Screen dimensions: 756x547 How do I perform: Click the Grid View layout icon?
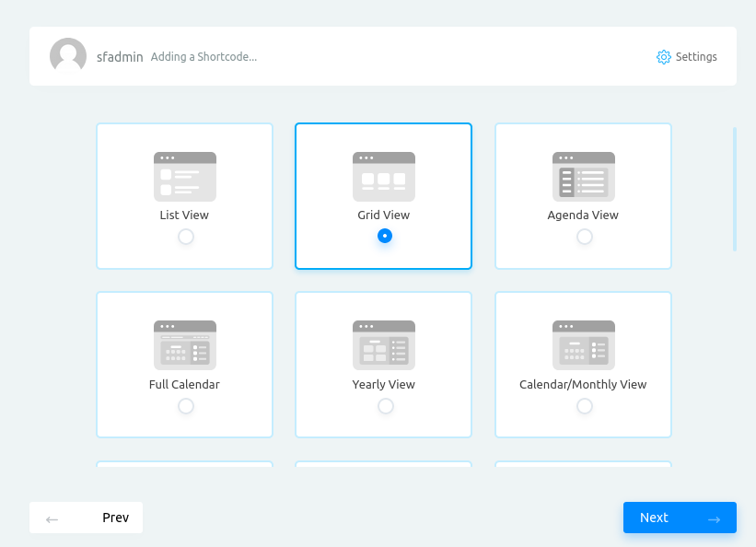point(384,177)
